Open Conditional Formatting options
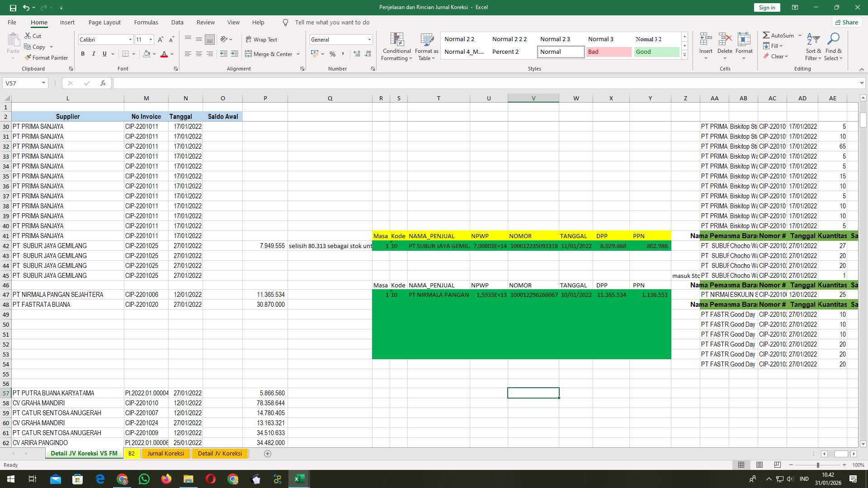The image size is (868, 488). pos(396,47)
